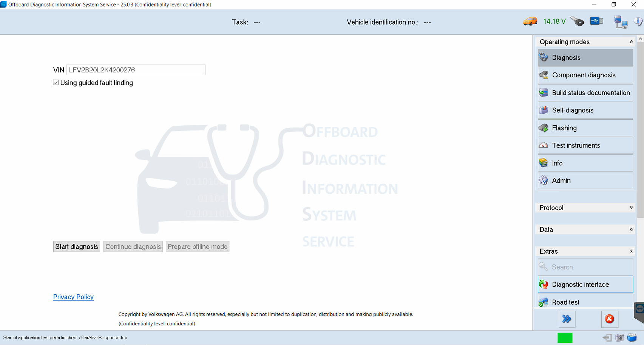The height and width of the screenshot is (345, 644).
Task: Click the camera screenshot icon in status bar
Action: click(x=619, y=337)
